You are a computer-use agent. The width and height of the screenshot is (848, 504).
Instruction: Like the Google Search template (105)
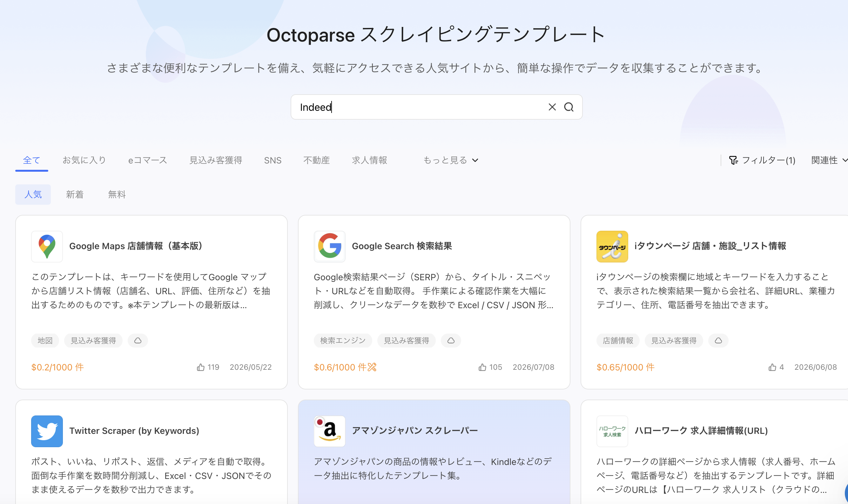pyautogui.click(x=482, y=367)
